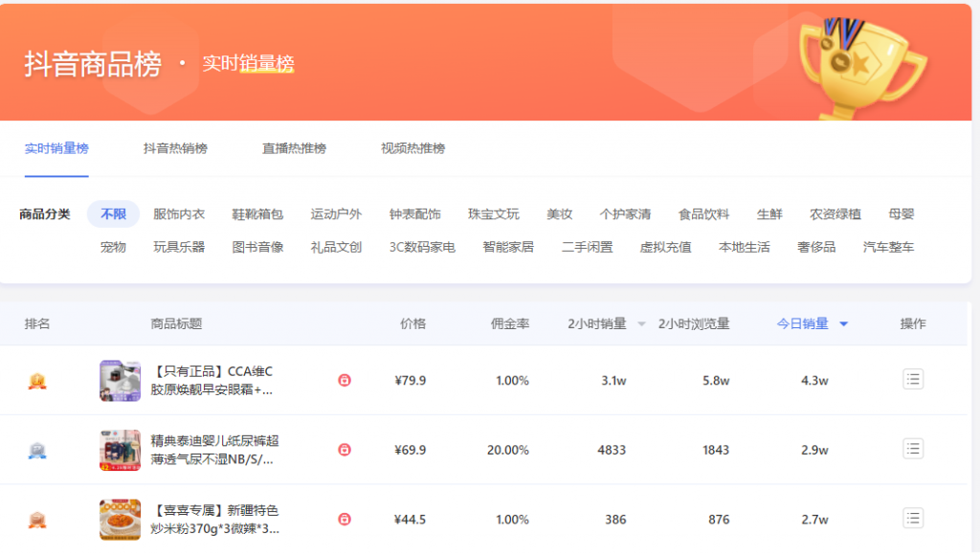
Task: Click gold first-place medal icon
Action: click(37, 381)
